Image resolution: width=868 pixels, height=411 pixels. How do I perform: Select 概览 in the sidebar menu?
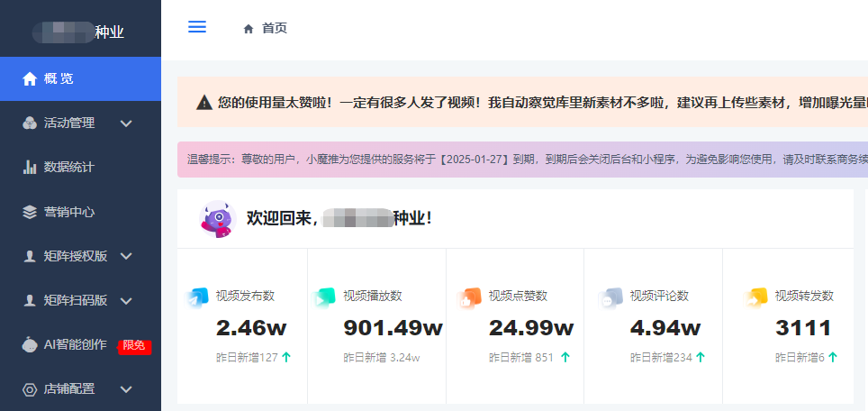tap(59, 78)
